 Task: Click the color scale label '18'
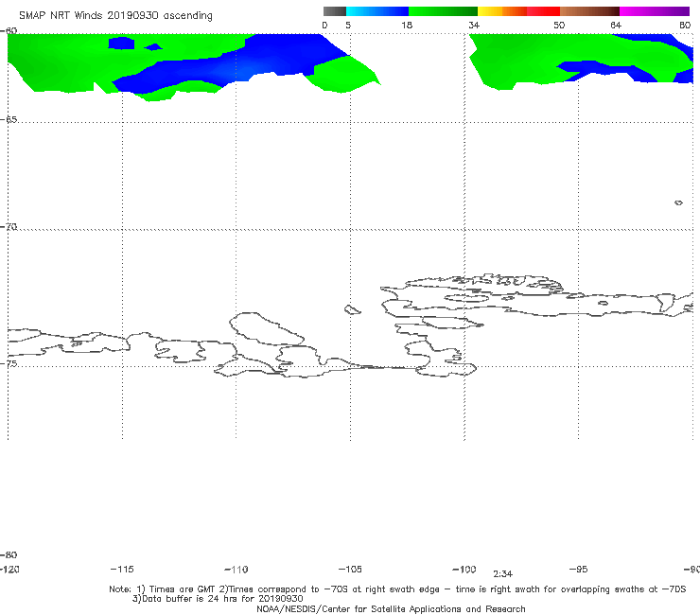click(407, 26)
